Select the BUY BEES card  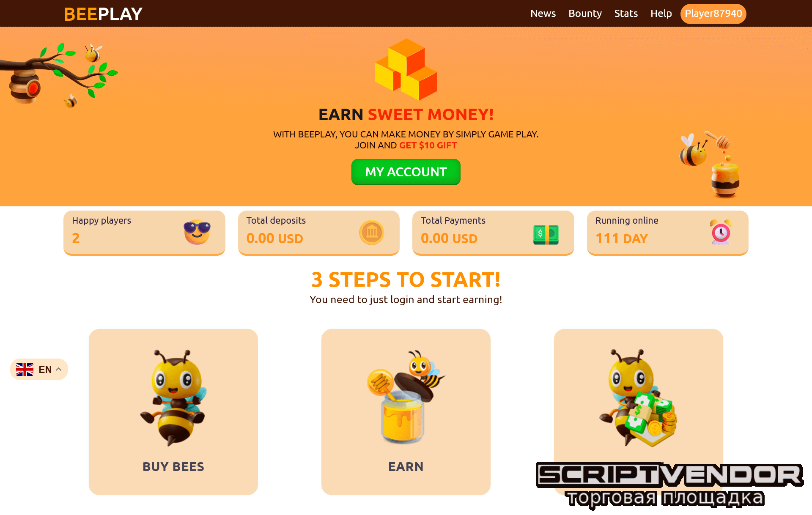tap(173, 412)
